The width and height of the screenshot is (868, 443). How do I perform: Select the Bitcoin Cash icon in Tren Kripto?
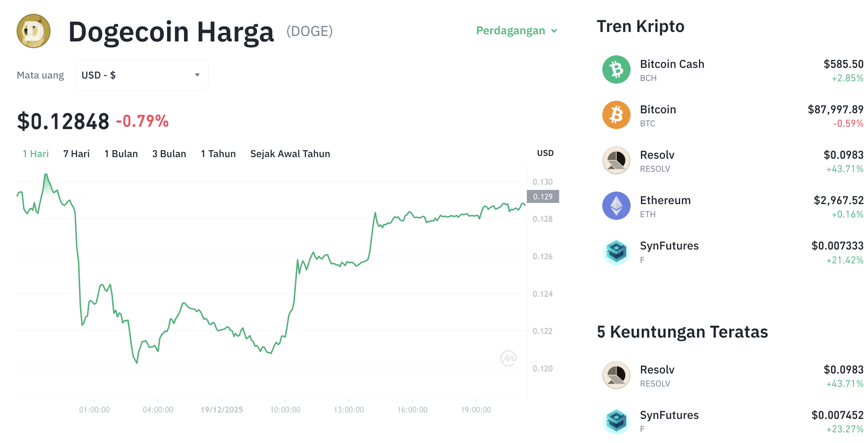click(616, 70)
